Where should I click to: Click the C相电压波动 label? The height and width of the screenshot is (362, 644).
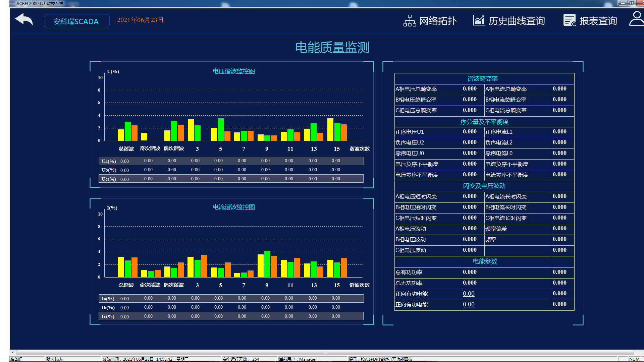coord(411,250)
